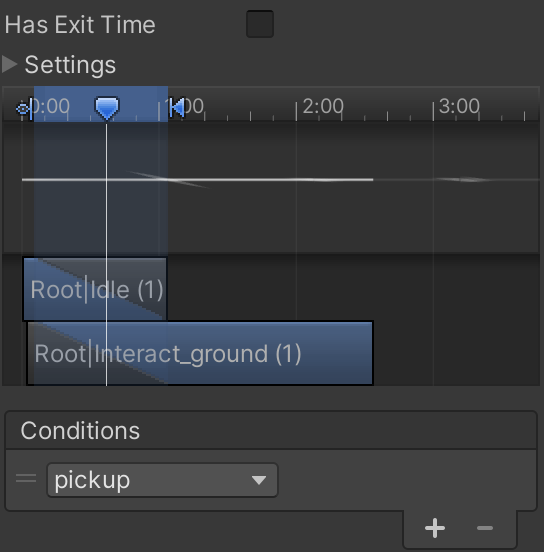Viewport: 544px width, 552px height.
Task: Click the Settings label text
Action: click(x=70, y=65)
